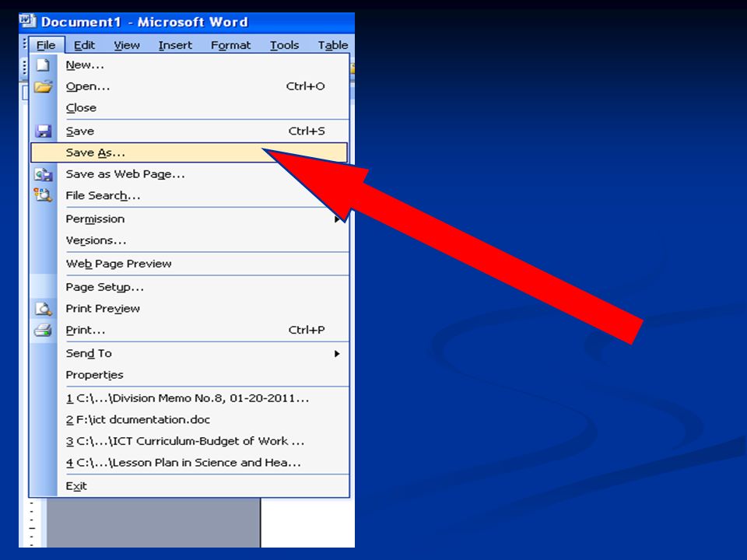Open Page Setup... from the menu
This screenshot has width=747, height=560.
[x=189, y=287]
